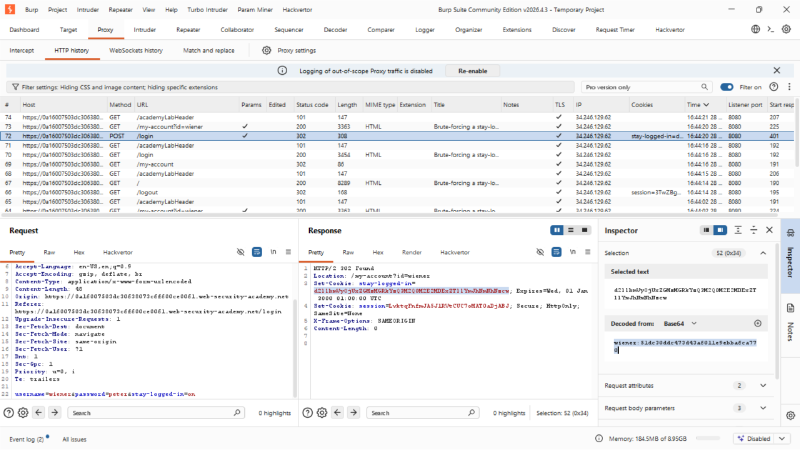Collapse the Selection section chevron
The height and width of the screenshot is (450, 800).
pyautogui.click(x=763, y=253)
